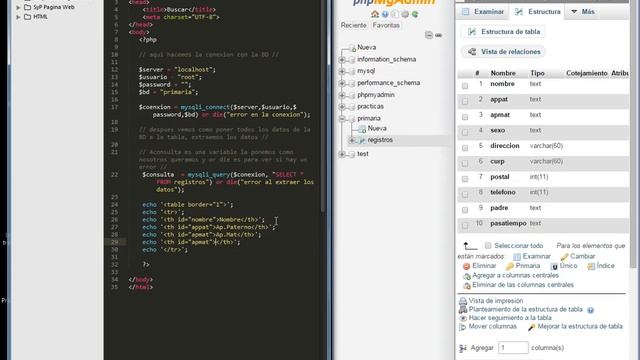Check the box for column appat
The height and width of the screenshot is (360, 640).
tap(465, 101)
